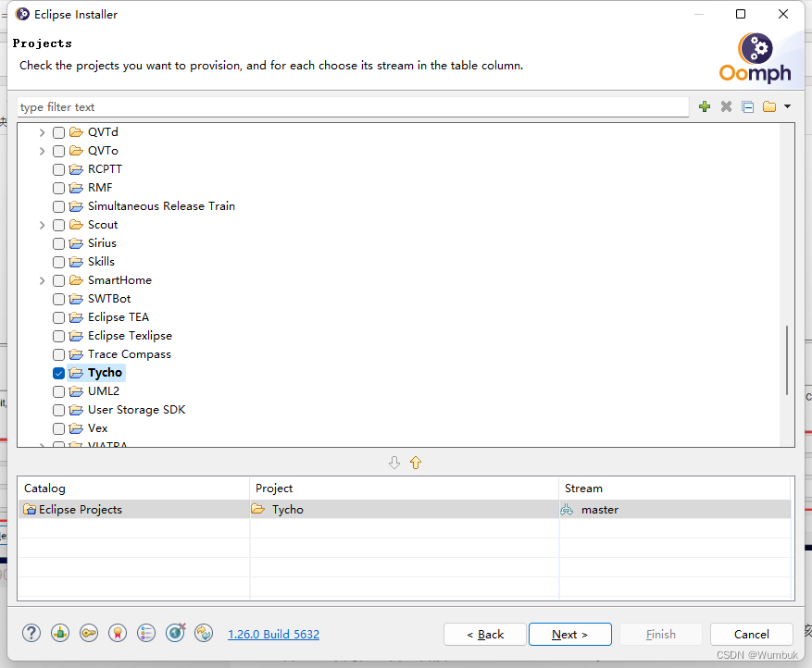Click the project tree vertical scrollbar
812x668 pixels.
(x=787, y=360)
